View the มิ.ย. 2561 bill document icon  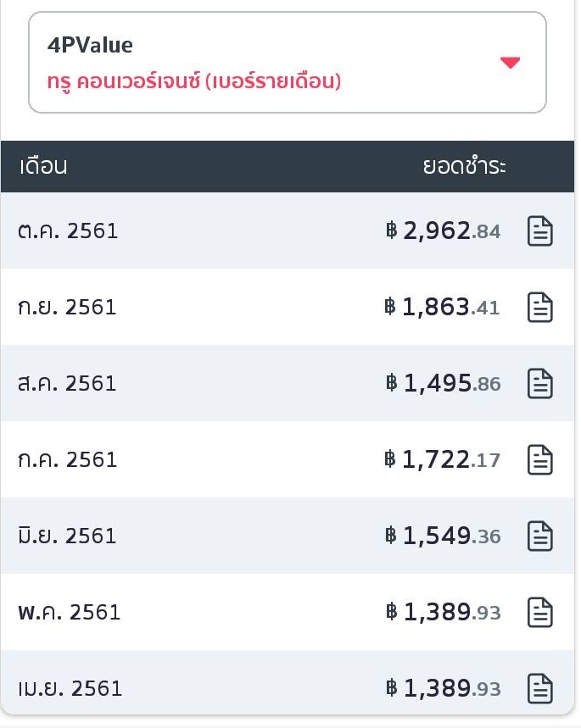coord(540,536)
